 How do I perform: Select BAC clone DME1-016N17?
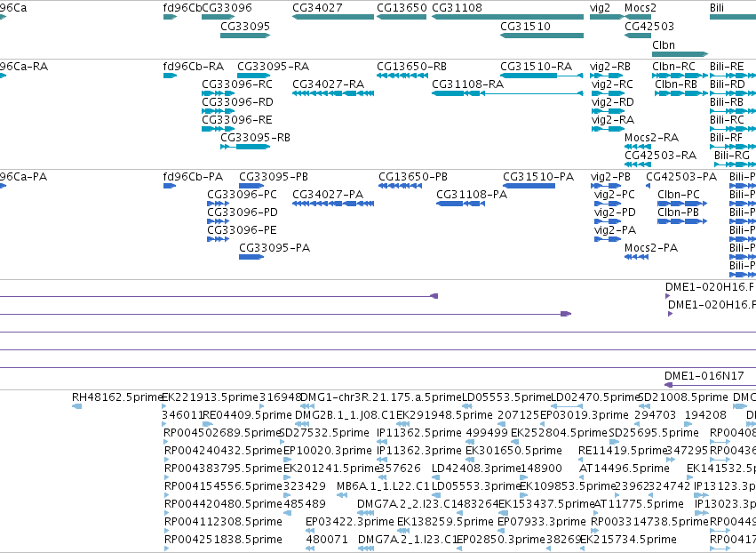tap(710, 385)
